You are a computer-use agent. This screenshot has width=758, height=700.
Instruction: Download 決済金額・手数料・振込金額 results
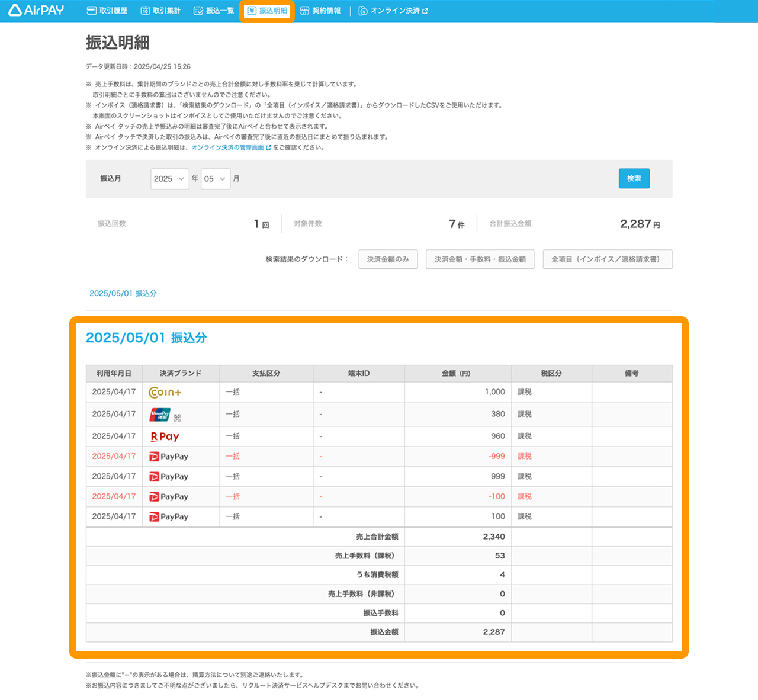coord(480,259)
